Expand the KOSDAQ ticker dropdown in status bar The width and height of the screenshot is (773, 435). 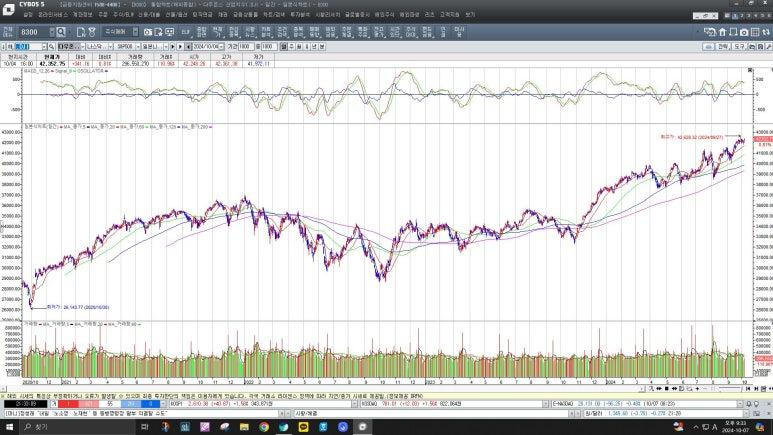545,404
